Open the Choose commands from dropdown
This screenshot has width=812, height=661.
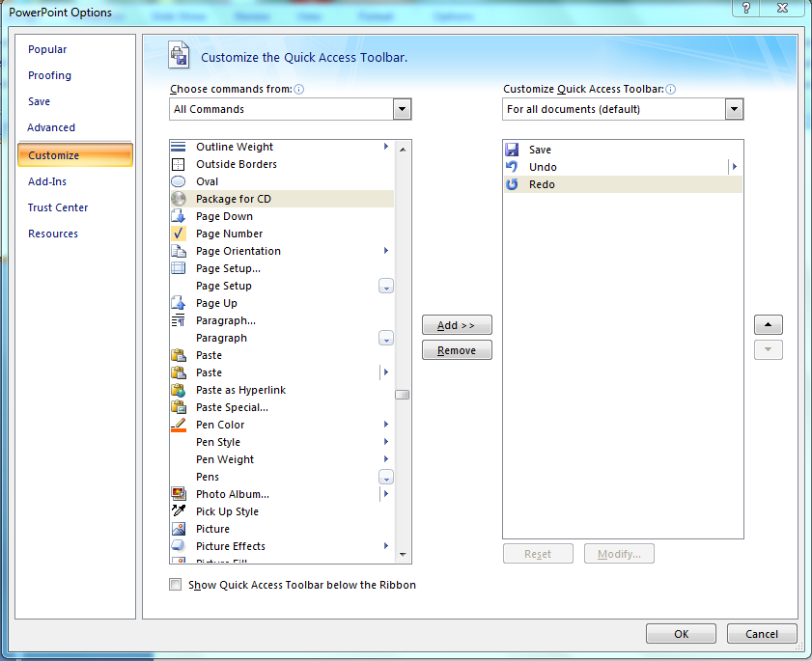point(402,109)
